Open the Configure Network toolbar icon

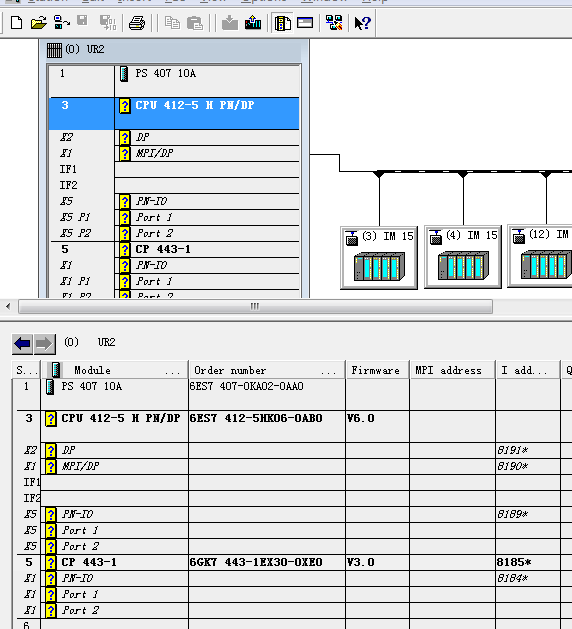click(x=334, y=23)
